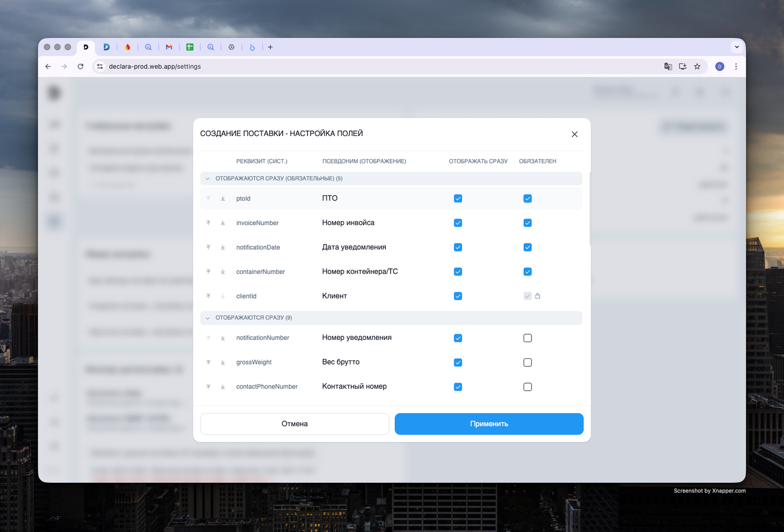The width and height of the screenshot is (784, 532).
Task: Move the invoiceNumber field up
Action: click(x=208, y=223)
